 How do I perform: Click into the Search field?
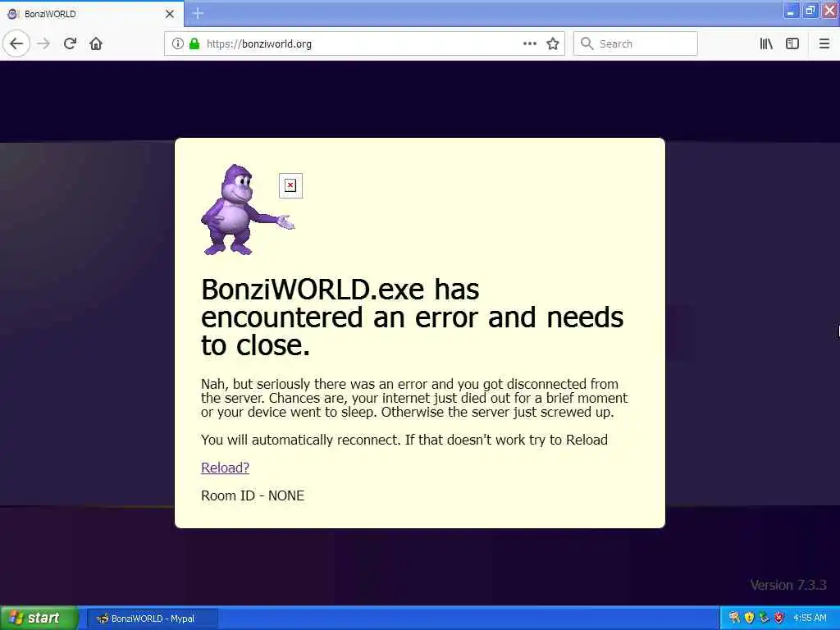tap(636, 43)
